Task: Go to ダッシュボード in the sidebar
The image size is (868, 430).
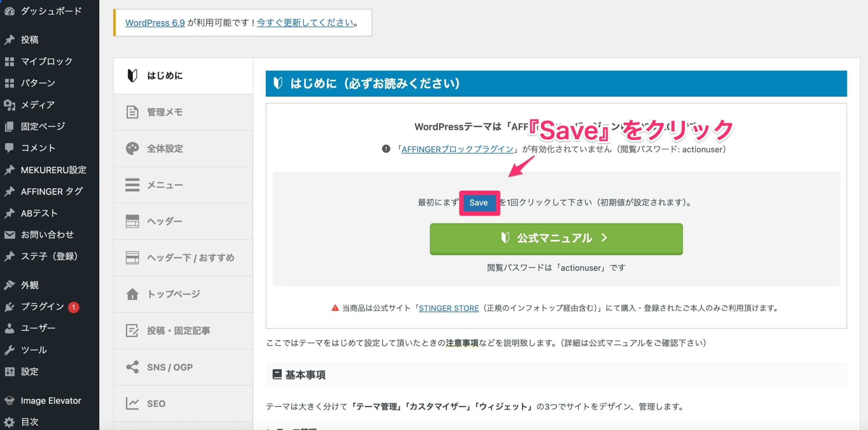Action: pyautogui.click(x=51, y=11)
